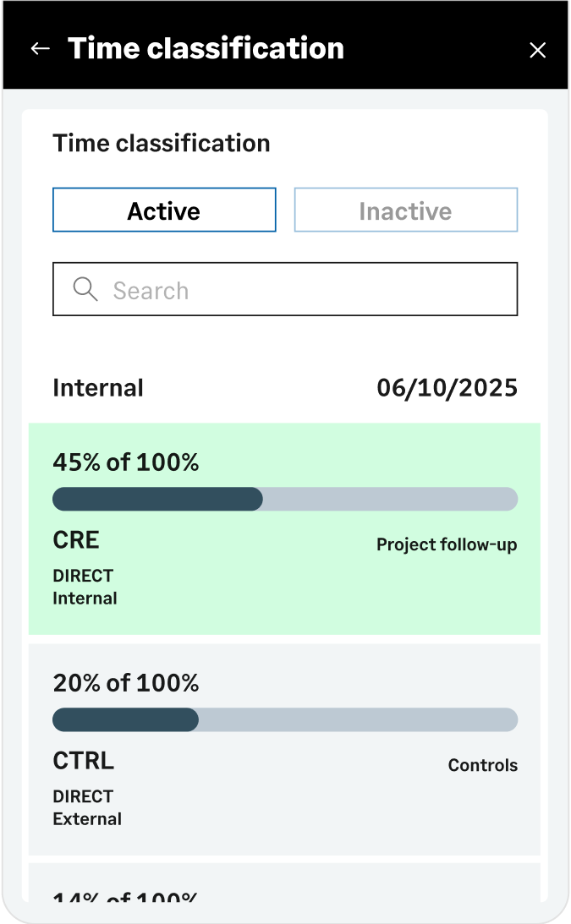Click the Project follow-up label
Screen dimensions: 571x924
pyautogui.click(x=447, y=544)
